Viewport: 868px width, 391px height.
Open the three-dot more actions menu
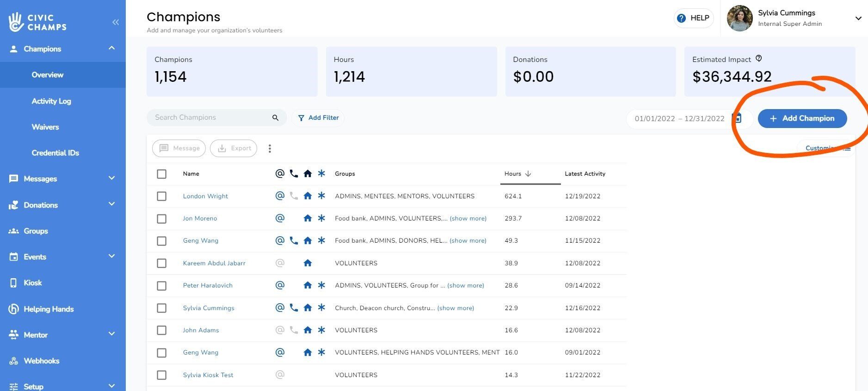coord(270,148)
